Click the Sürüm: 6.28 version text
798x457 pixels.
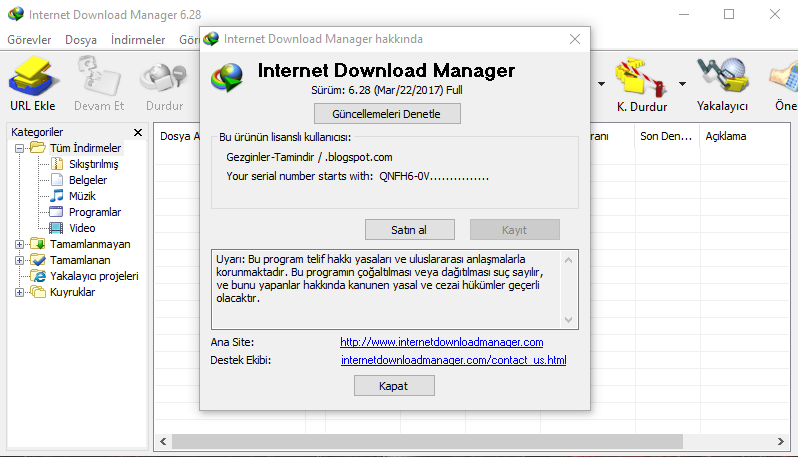point(387,90)
